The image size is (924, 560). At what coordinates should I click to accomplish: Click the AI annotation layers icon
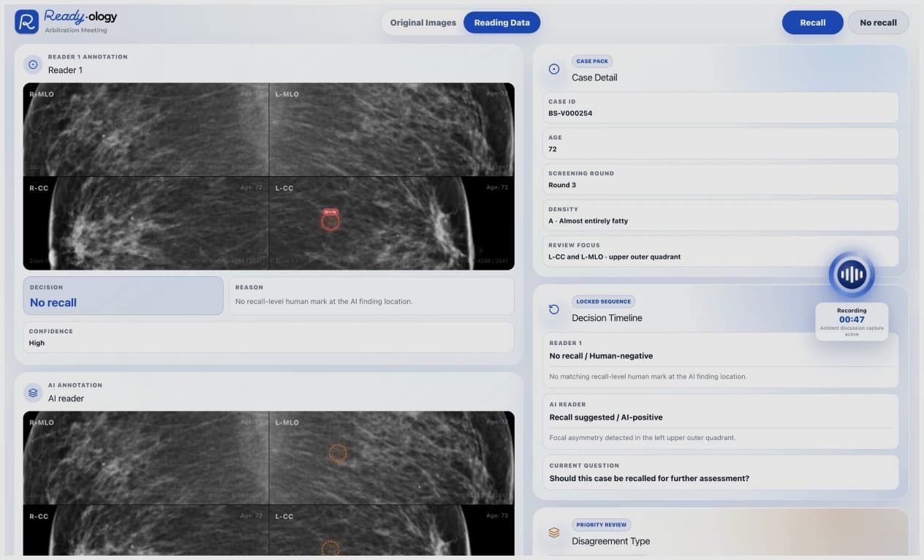[x=33, y=393]
